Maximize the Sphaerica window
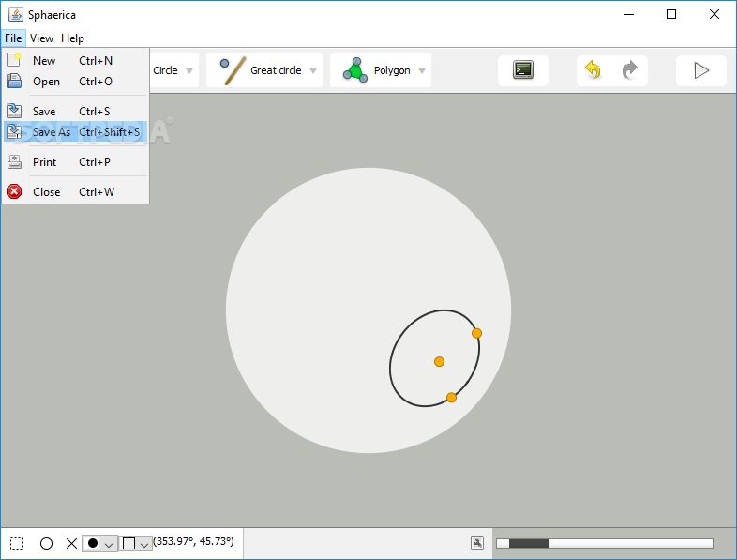 pos(671,15)
